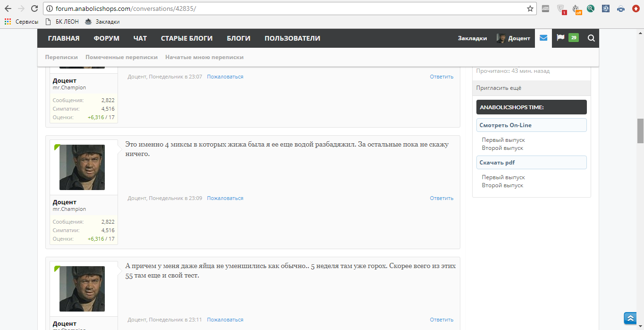The image size is (644, 330).
Task: Open Закладки in the forum navbar
Action: click(472, 38)
